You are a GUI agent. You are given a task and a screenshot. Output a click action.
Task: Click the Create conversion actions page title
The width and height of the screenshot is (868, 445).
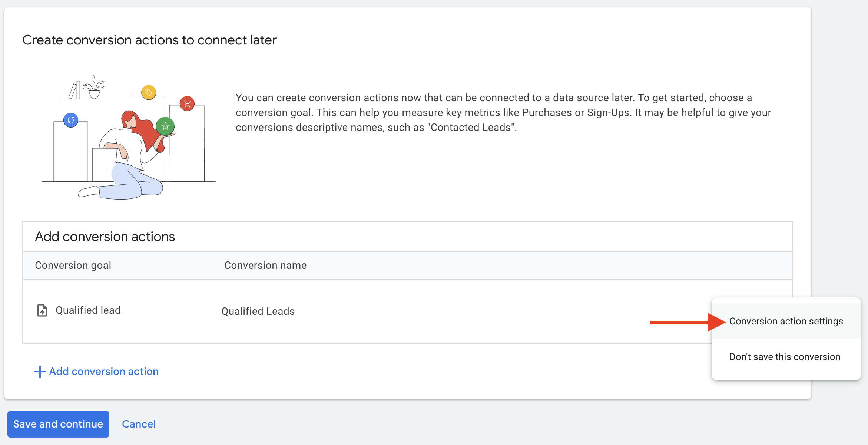pyautogui.click(x=149, y=40)
